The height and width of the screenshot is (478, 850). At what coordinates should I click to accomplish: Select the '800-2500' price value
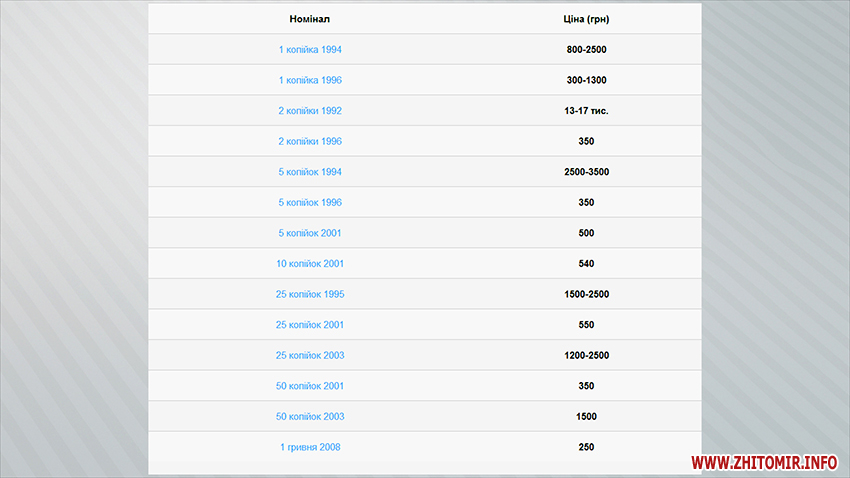tap(586, 49)
